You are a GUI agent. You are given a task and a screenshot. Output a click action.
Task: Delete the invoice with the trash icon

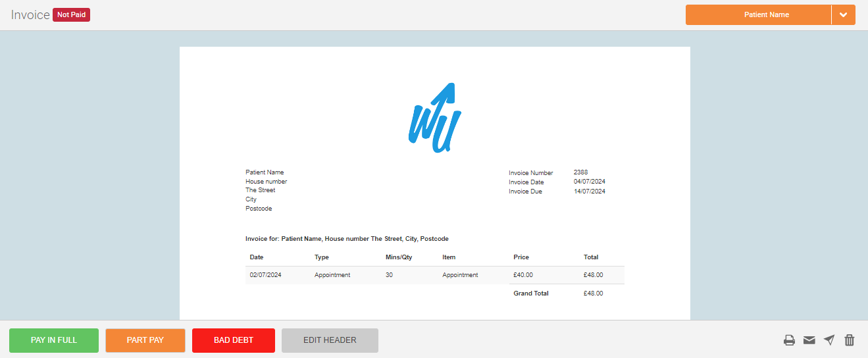[x=850, y=340]
